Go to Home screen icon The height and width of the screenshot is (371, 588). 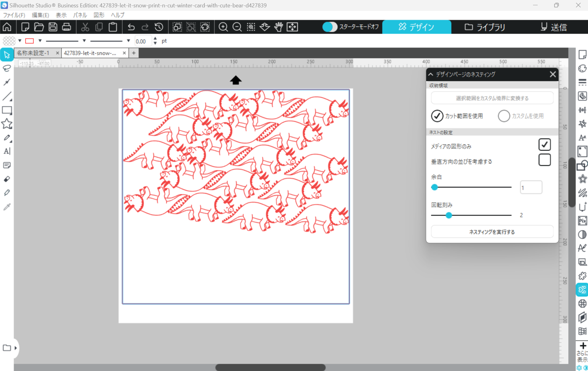pyautogui.click(x=7, y=27)
